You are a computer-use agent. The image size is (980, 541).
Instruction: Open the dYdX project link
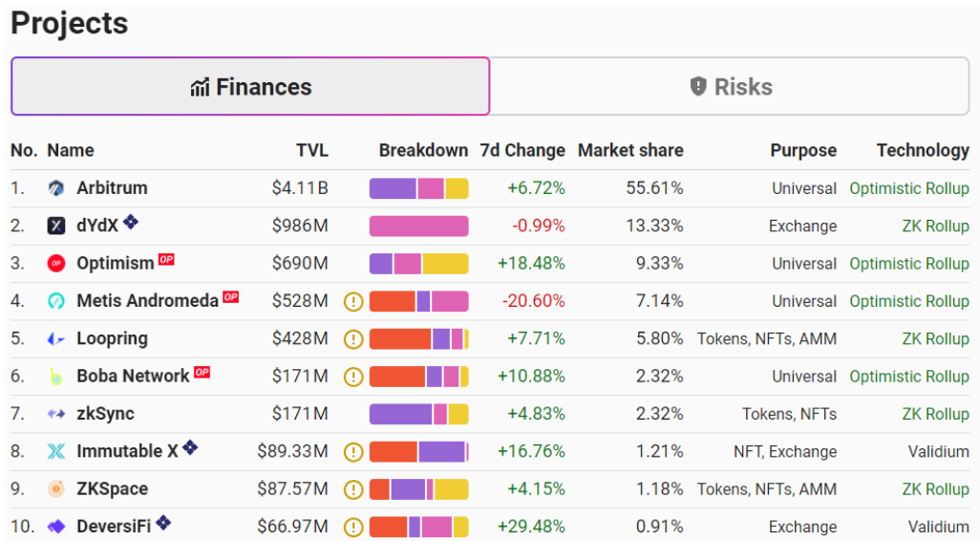(97, 226)
